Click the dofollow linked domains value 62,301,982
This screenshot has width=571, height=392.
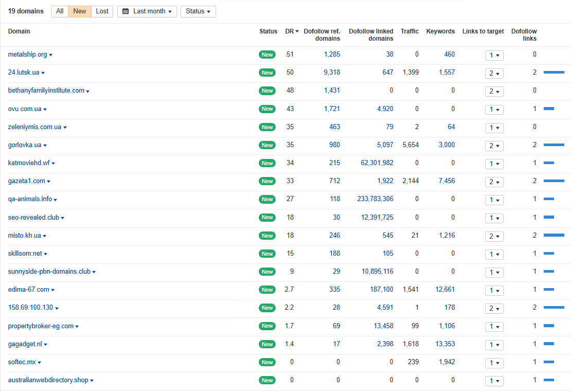(377, 163)
